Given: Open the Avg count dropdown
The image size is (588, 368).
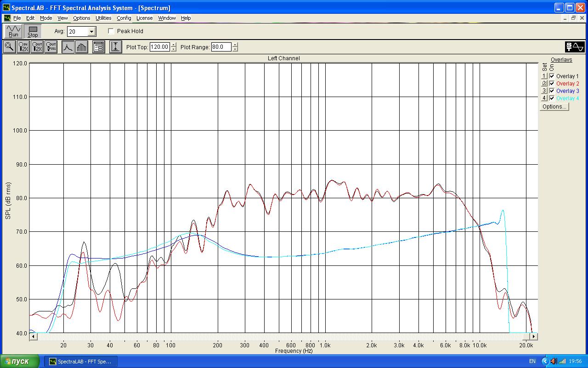Looking at the screenshot, I should point(91,32).
